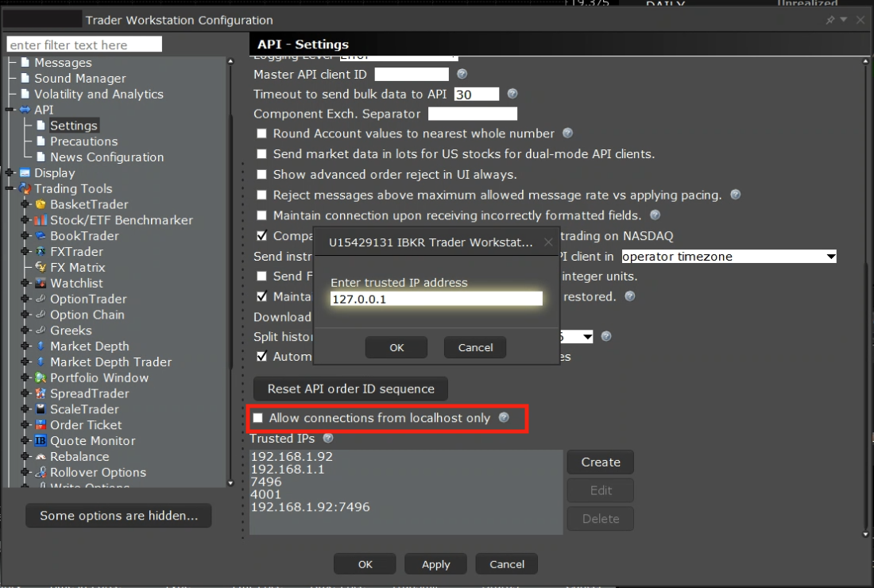The width and height of the screenshot is (874, 588).
Task: Select Precautions under API
Action: click(x=83, y=141)
